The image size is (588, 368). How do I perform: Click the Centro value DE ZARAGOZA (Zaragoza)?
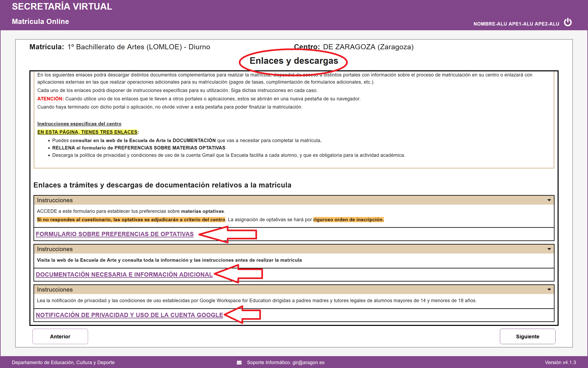tap(368, 47)
